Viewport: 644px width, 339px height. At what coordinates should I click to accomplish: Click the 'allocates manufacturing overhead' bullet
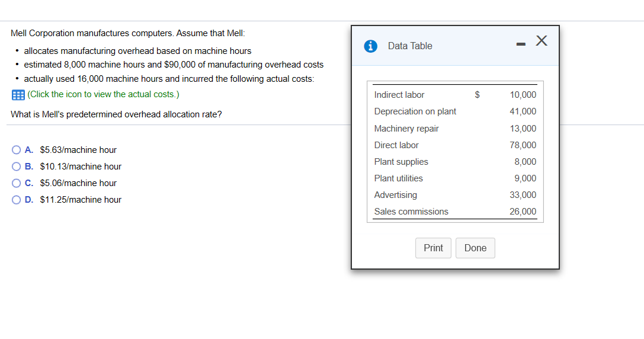(x=137, y=51)
